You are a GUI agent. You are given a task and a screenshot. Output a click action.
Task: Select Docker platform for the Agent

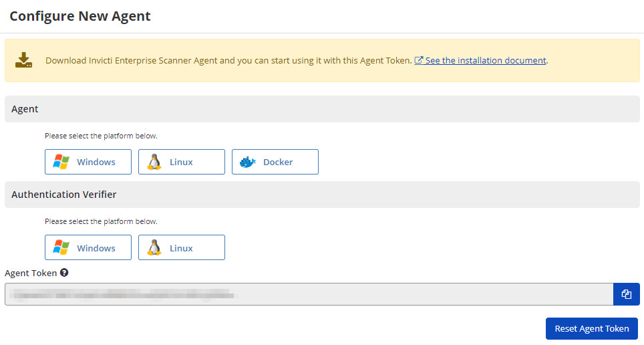[275, 162]
